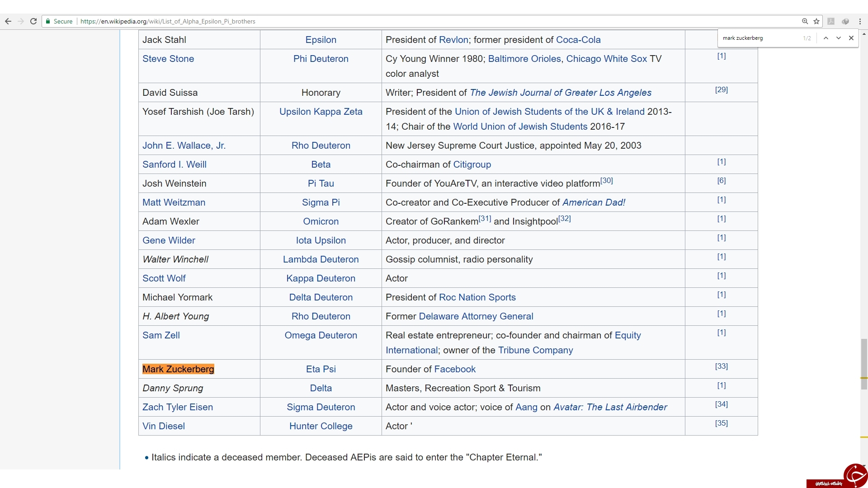
Task: Click the URL address bar
Action: 434,21
